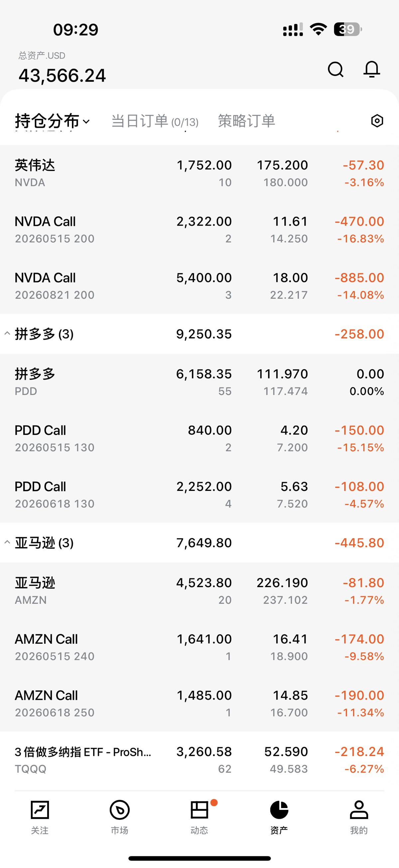Tap the search magnifier icon
The width and height of the screenshot is (399, 868).
click(335, 70)
